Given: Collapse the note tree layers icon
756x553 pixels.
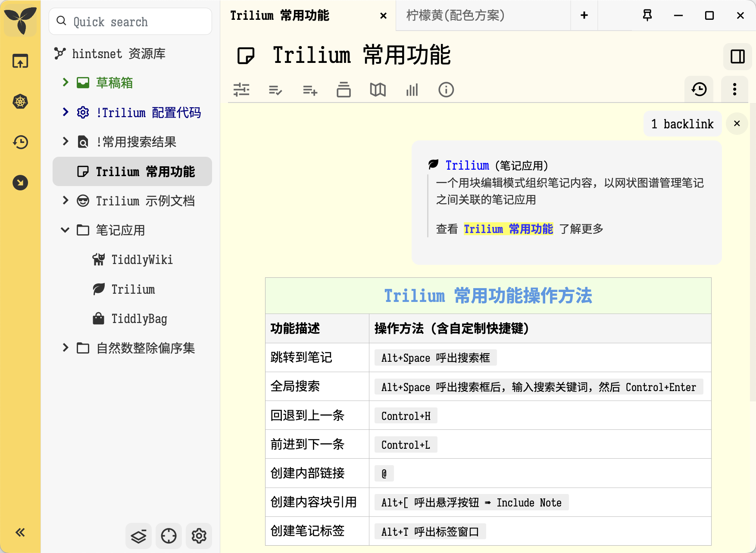Looking at the screenshot, I should [x=138, y=536].
